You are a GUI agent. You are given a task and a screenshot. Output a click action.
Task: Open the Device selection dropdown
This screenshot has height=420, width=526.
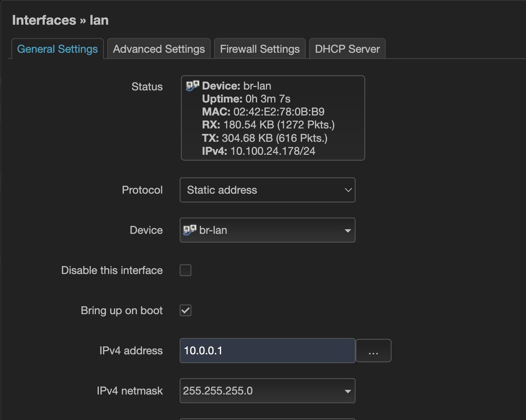click(x=267, y=230)
